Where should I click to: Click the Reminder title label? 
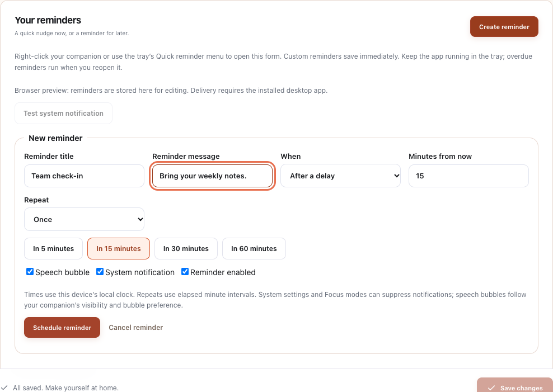[49, 157]
